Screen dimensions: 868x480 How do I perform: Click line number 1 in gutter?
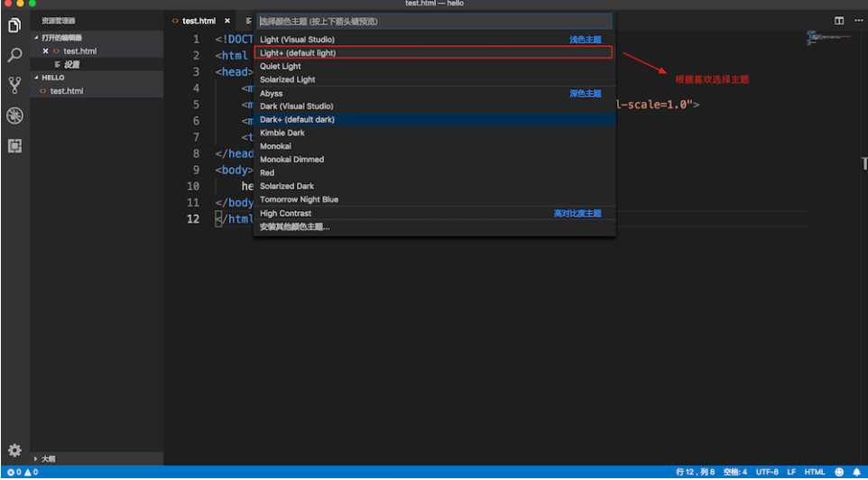pos(196,40)
